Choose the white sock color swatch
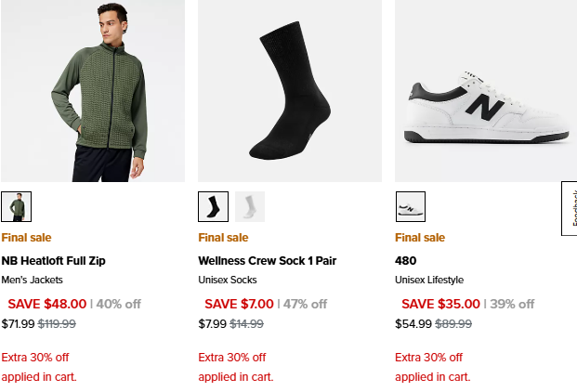The width and height of the screenshot is (577, 392). click(x=250, y=206)
